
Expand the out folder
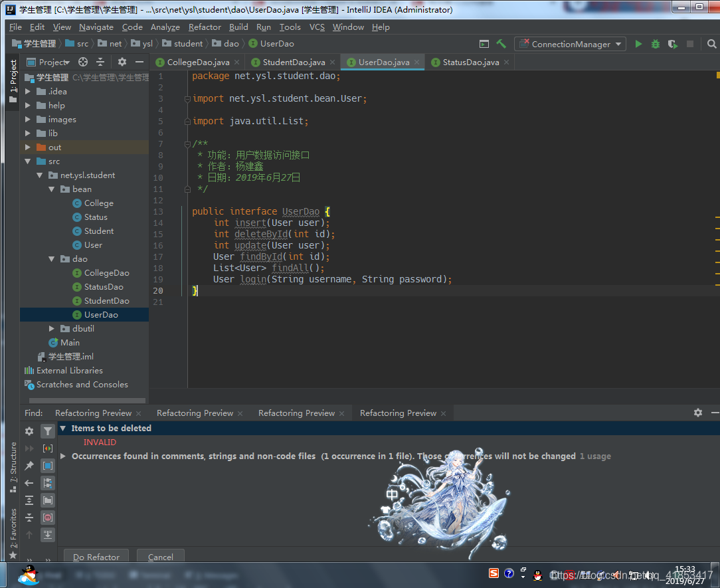point(27,147)
